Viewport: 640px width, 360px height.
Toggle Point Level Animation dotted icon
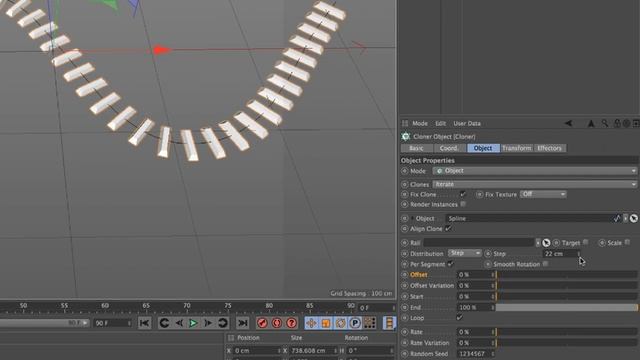(370, 323)
